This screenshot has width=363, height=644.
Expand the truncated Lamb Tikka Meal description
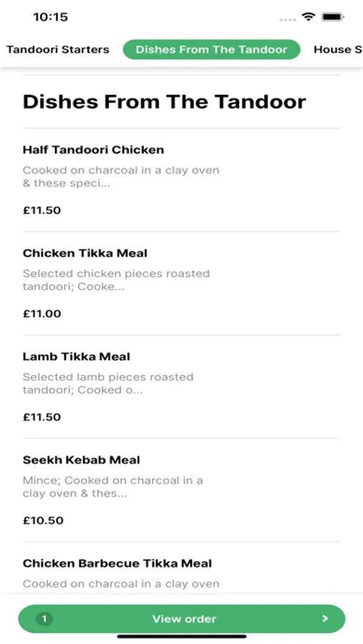[x=108, y=384]
